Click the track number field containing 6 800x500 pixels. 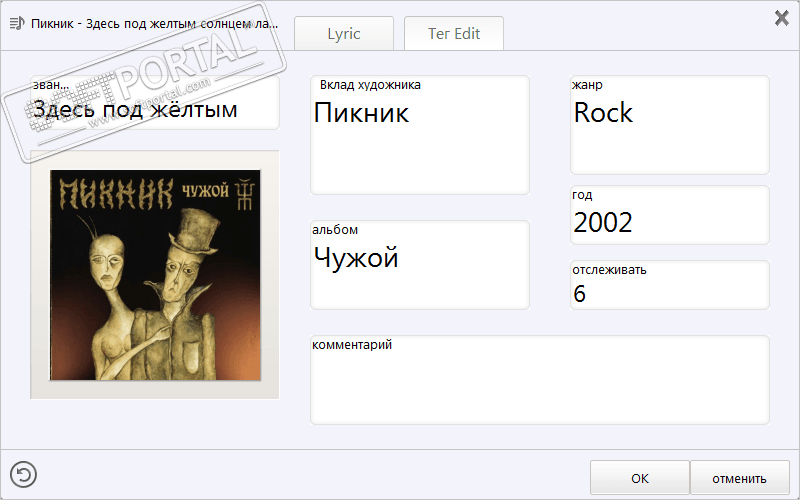669,285
